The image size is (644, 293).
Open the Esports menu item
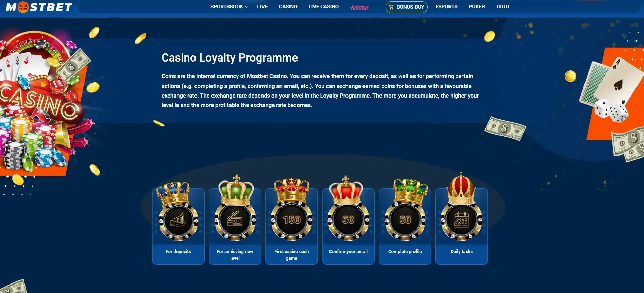click(446, 7)
